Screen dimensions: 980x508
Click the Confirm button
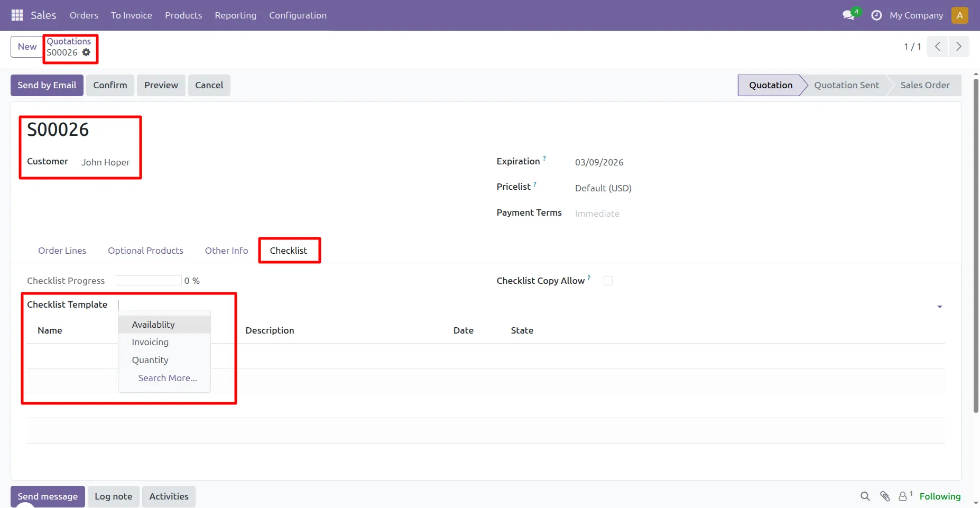[x=110, y=85]
